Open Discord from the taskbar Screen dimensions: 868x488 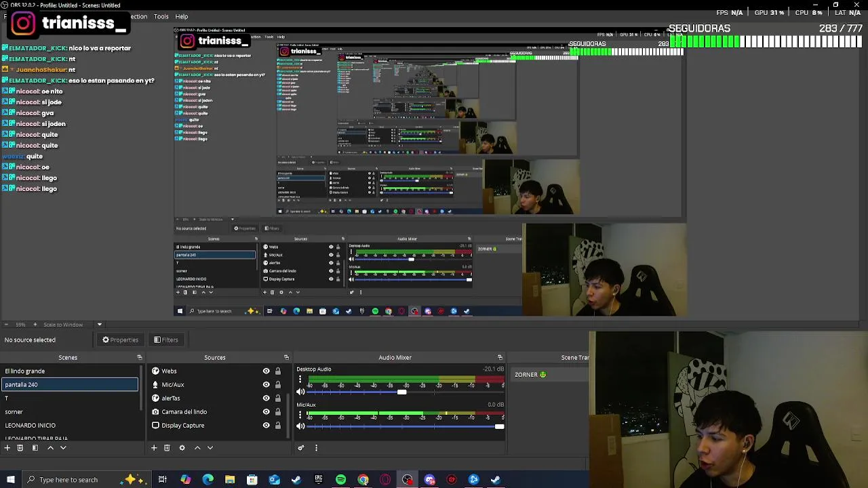coord(429,480)
